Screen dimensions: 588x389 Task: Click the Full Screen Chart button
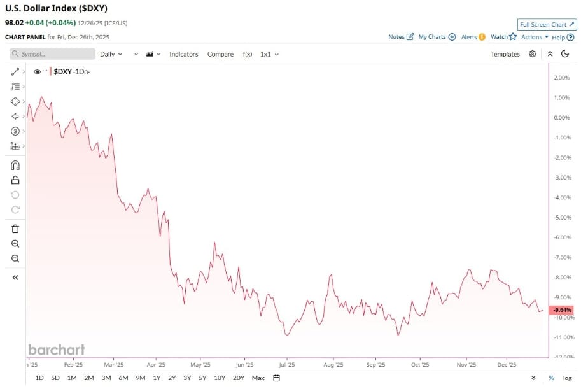pos(547,24)
